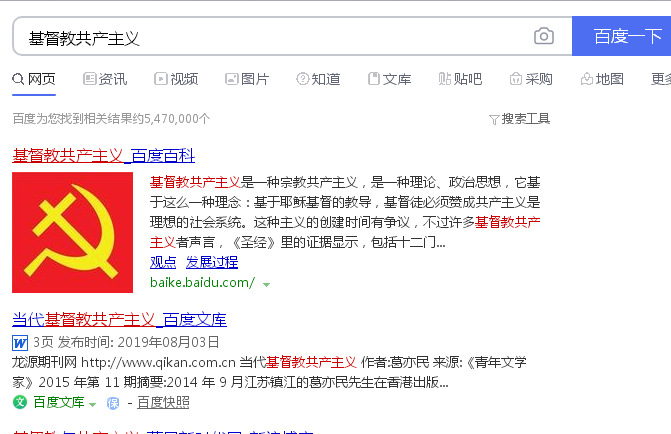Select the 网页 tab
Screen dimensions: 671x434
tap(34, 79)
